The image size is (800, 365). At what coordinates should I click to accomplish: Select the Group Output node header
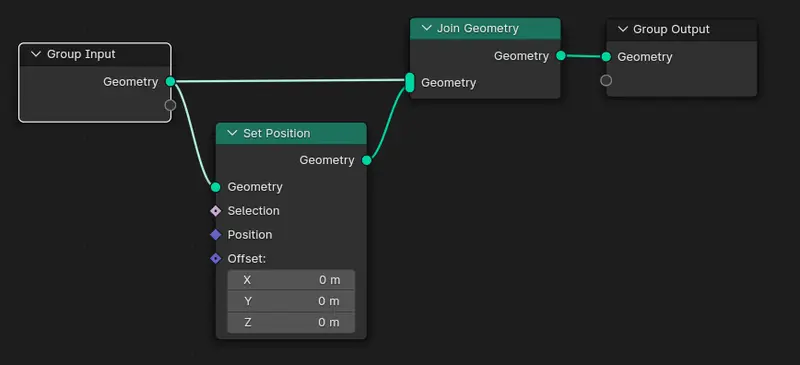[x=682, y=30]
